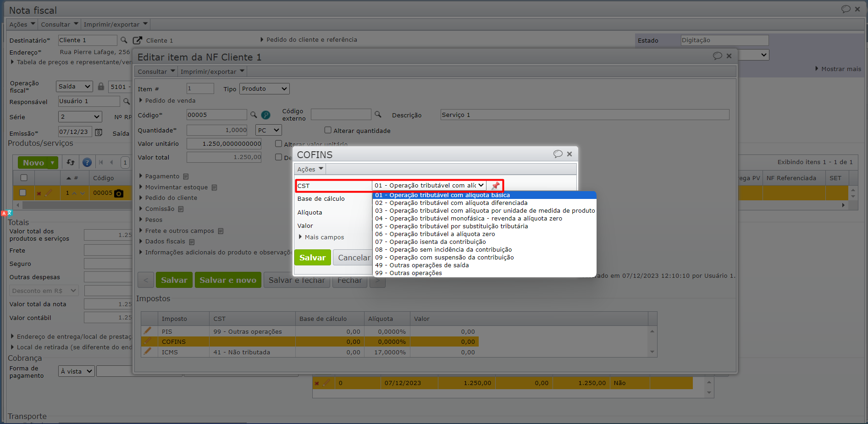Edit the ICMS tax row pencil
Image resolution: width=868 pixels, height=424 pixels.
click(x=147, y=352)
